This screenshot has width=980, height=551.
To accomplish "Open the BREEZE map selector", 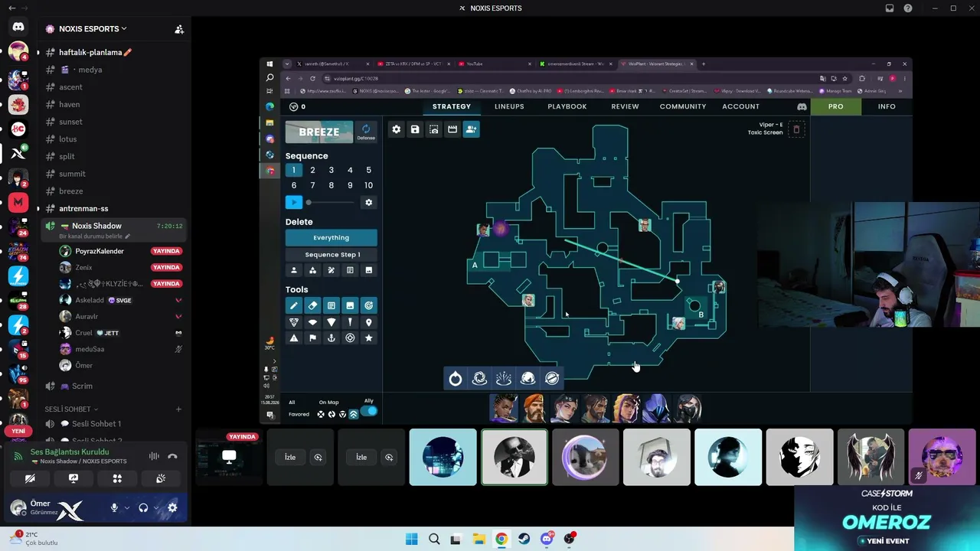I will click(x=319, y=132).
